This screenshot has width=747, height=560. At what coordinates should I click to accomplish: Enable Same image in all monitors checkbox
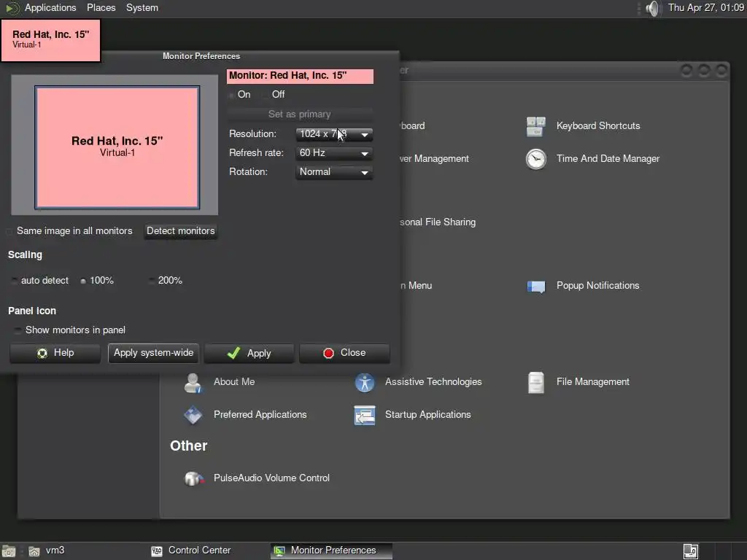tap(9, 231)
